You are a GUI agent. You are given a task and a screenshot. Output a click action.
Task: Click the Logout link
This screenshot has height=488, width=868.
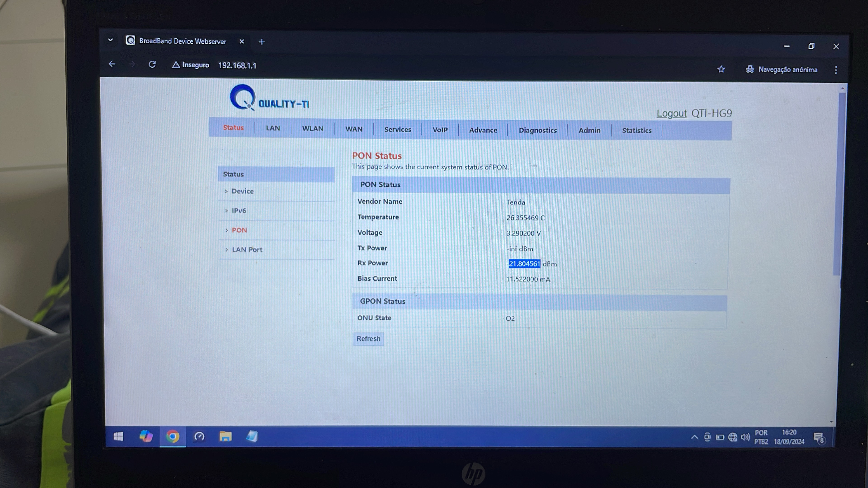point(671,113)
